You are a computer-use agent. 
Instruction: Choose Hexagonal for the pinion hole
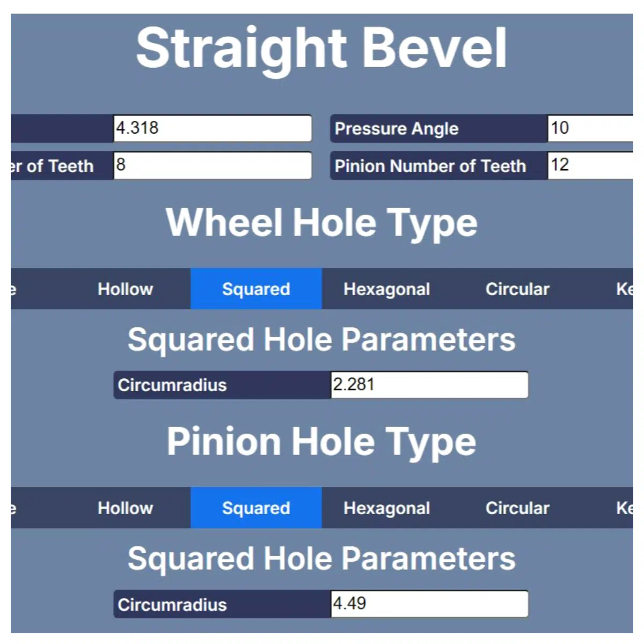(387, 508)
